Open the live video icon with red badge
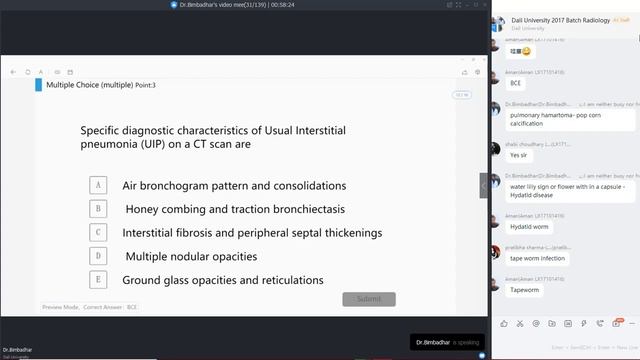The height and width of the screenshot is (360, 640). [x=617, y=323]
